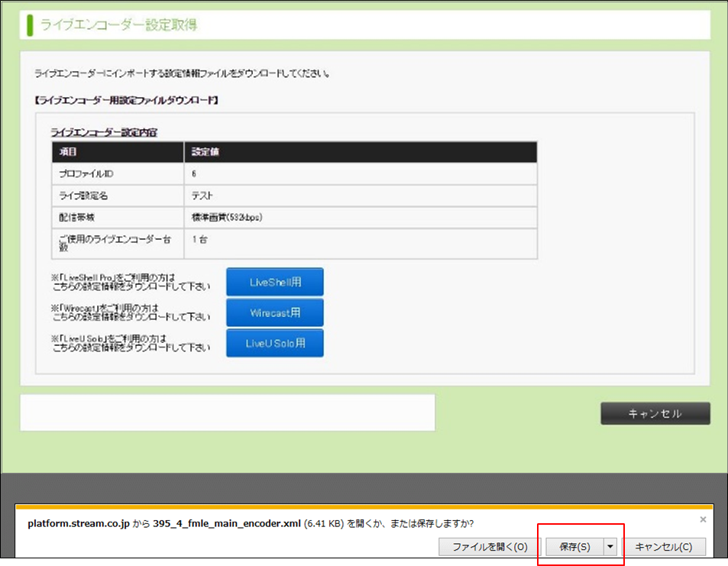Select the LiveShell Pro instruction note
728x566 pixels.
(131, 282)
